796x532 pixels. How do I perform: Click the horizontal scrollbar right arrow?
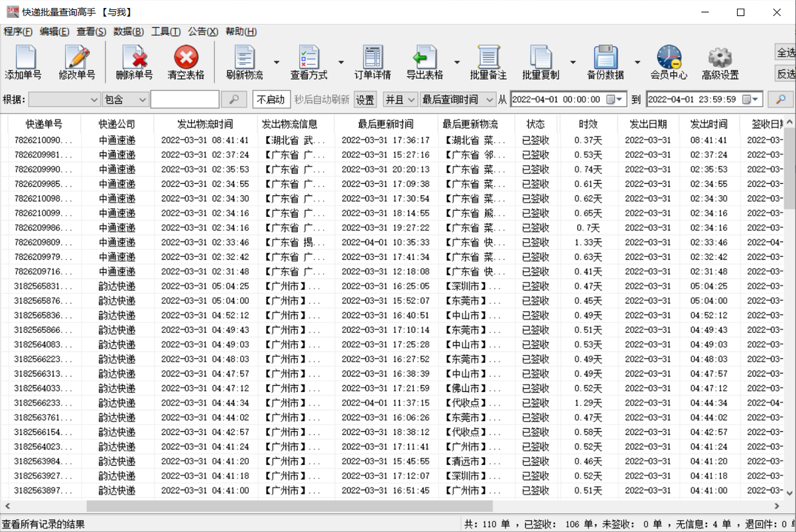click(778, 506)
